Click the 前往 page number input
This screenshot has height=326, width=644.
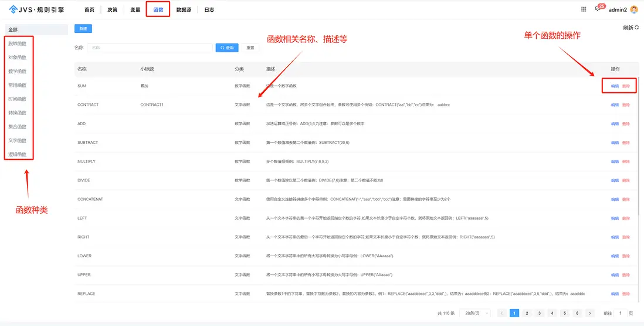click(620, 313)
